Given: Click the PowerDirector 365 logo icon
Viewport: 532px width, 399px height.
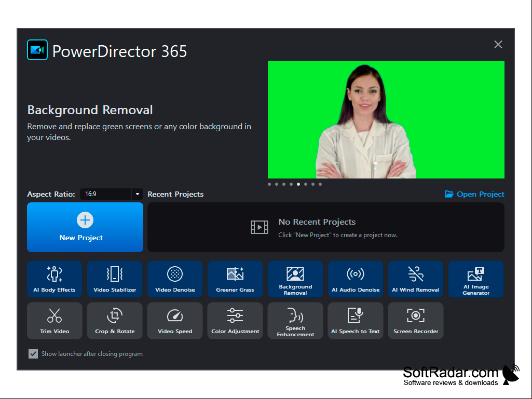Looking at the screenshot, I should click(37, 50).
